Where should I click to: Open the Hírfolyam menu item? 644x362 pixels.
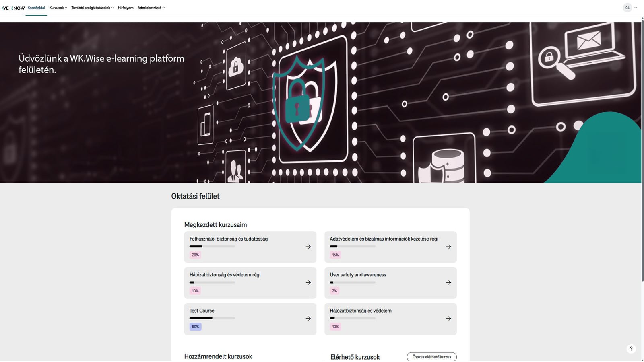(x=126, y=8)
